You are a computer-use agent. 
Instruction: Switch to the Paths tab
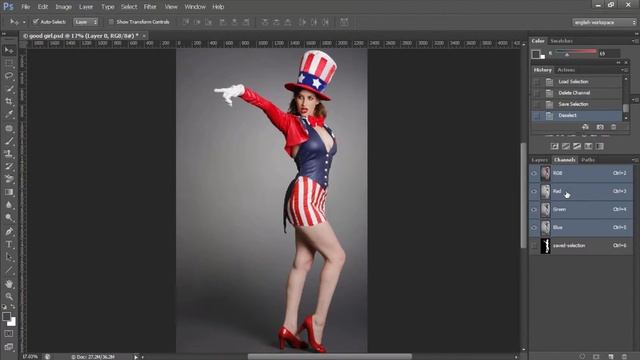588,160
